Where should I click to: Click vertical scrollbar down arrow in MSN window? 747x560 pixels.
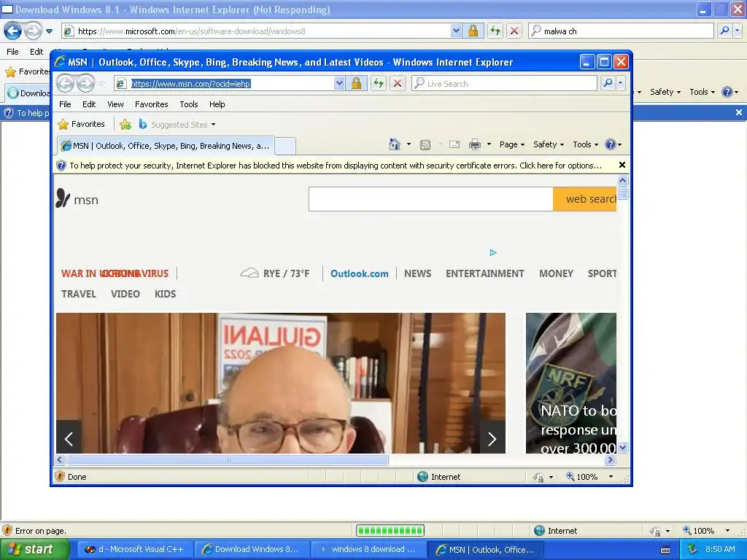(x=622, y=448)
